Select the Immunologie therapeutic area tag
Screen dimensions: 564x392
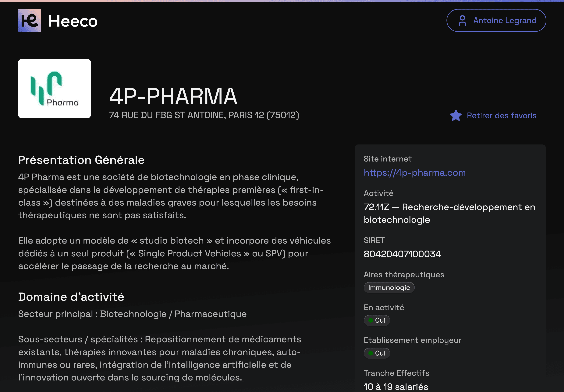pos(389,287)
